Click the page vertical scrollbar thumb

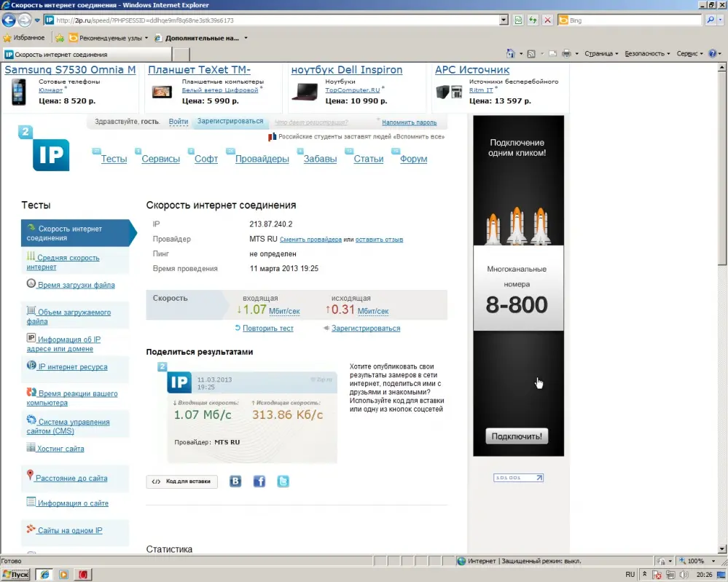[x=722, y=168]
